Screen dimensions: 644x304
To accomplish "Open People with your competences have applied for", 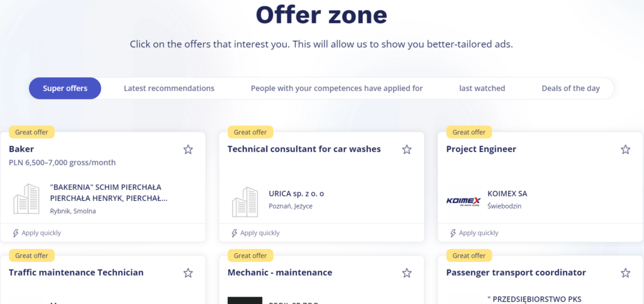I will 337,88.
